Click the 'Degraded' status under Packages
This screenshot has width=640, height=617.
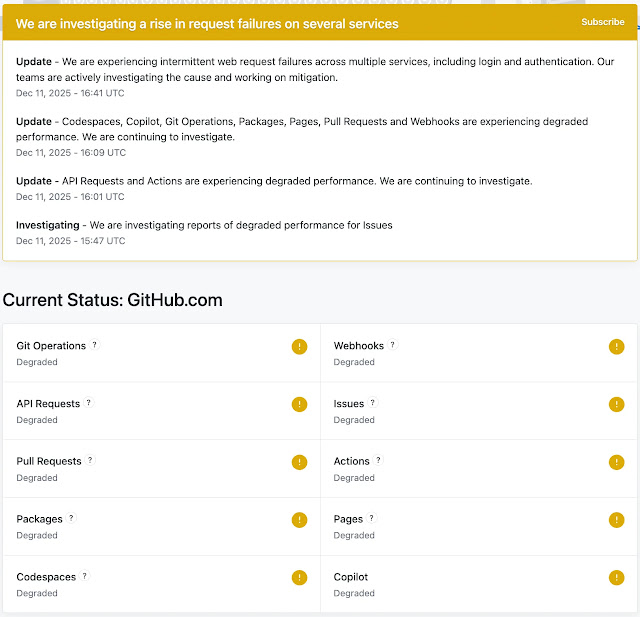[x=37, y=535]
